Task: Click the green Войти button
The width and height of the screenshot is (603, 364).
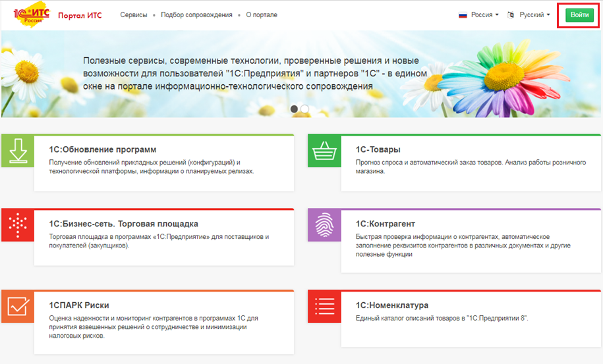Action: [x=579, y=14]
